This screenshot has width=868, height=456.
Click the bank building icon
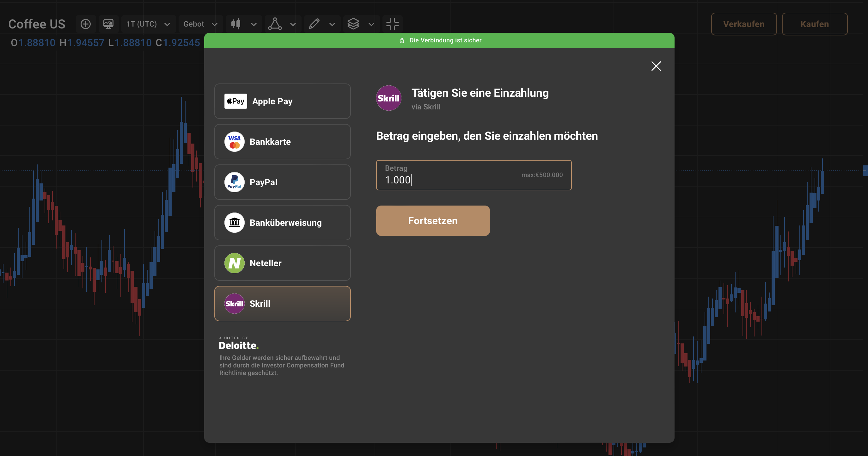click(235, 222)
